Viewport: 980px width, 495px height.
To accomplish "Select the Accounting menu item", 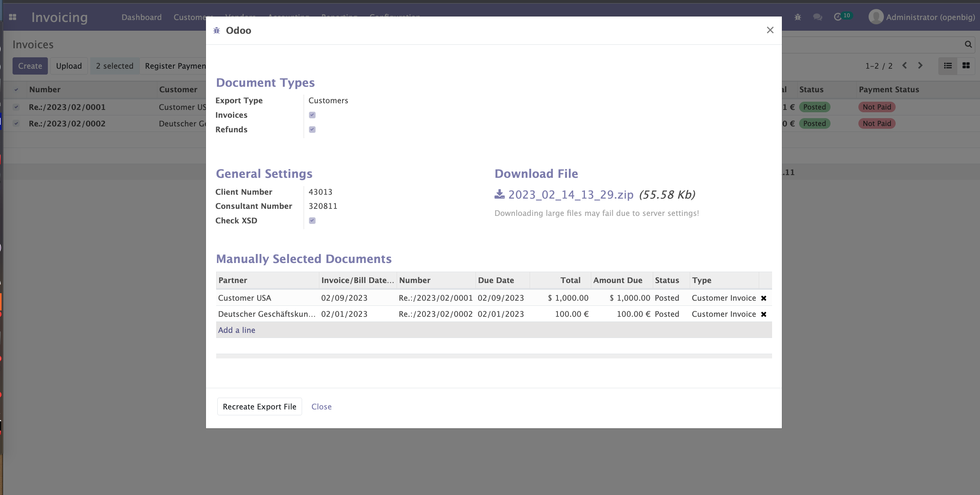I will pyautogui.click(x=288, y=17).
